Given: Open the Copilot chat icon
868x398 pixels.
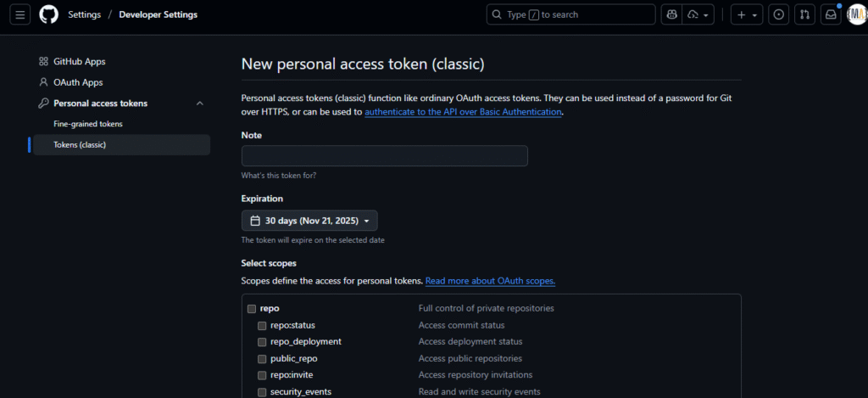Looking at the screenshot, I should [x=672, y=15].
